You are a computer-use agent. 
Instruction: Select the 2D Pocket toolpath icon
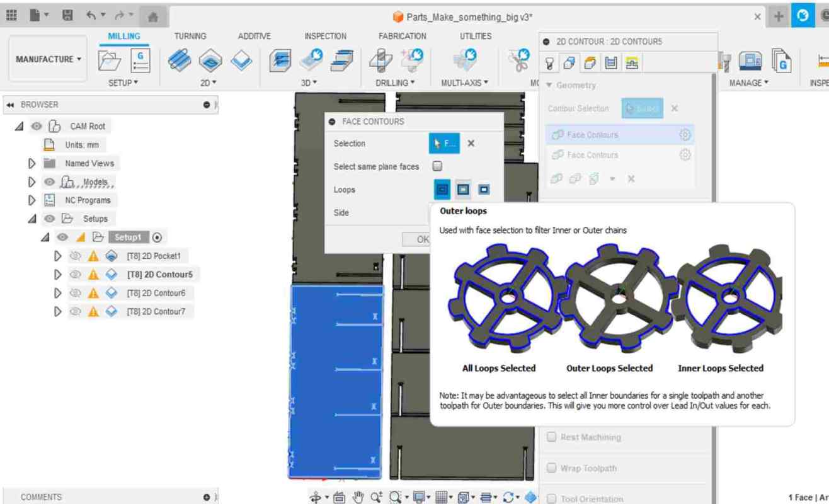(x=210, y=61)
